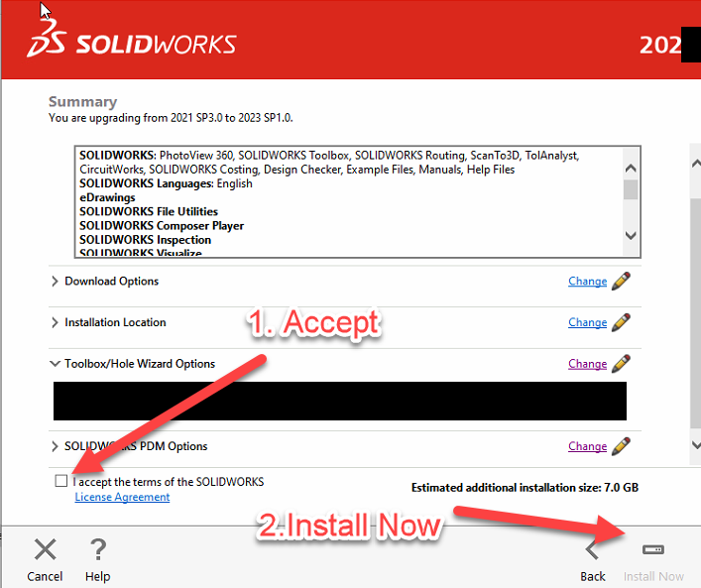This screenshot has height=588, width=701.
Task: Click the pencil icon for Installation Location
Action: click(621, 322)
